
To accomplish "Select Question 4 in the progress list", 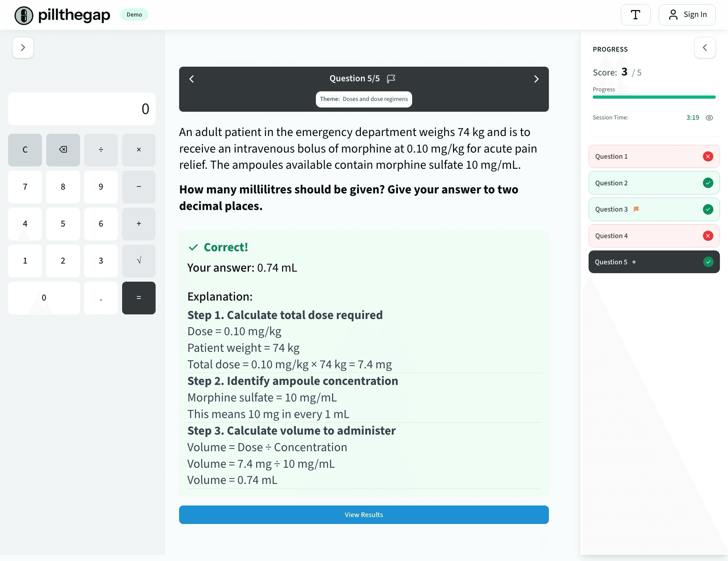I will 654,236.
